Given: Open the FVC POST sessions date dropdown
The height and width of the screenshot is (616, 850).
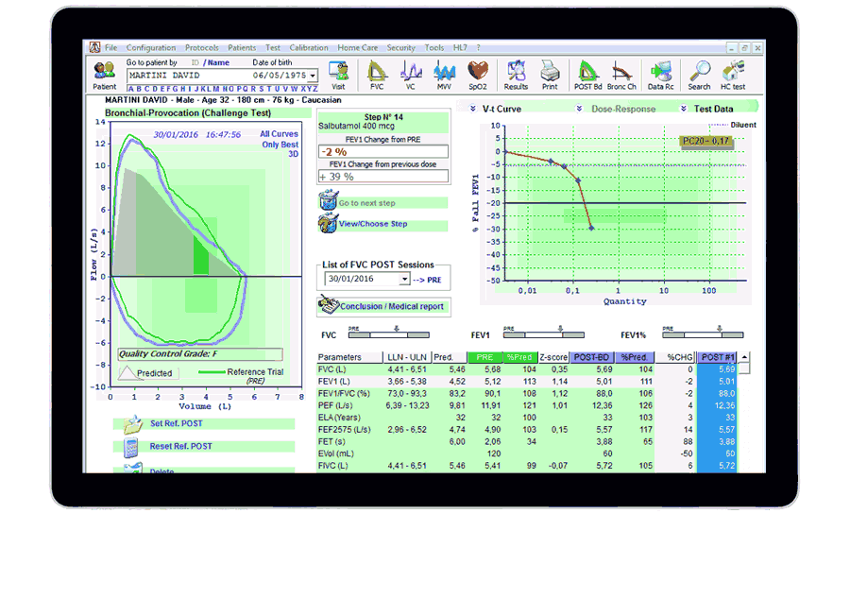Looking at the screenshot, I should click(404, 280).
